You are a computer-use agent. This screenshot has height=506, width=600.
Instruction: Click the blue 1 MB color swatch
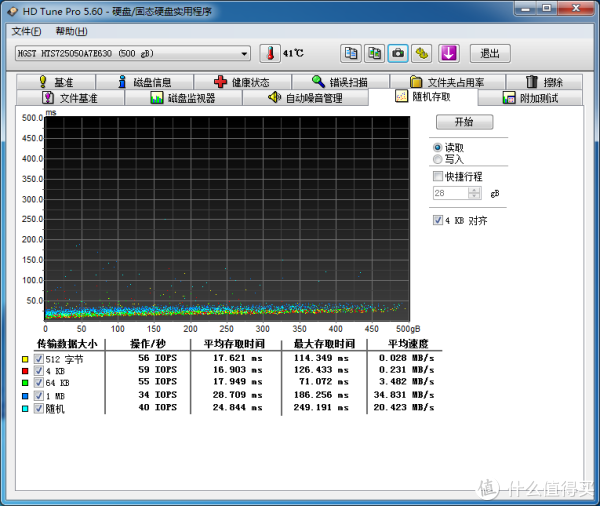(x=25, y=396)
